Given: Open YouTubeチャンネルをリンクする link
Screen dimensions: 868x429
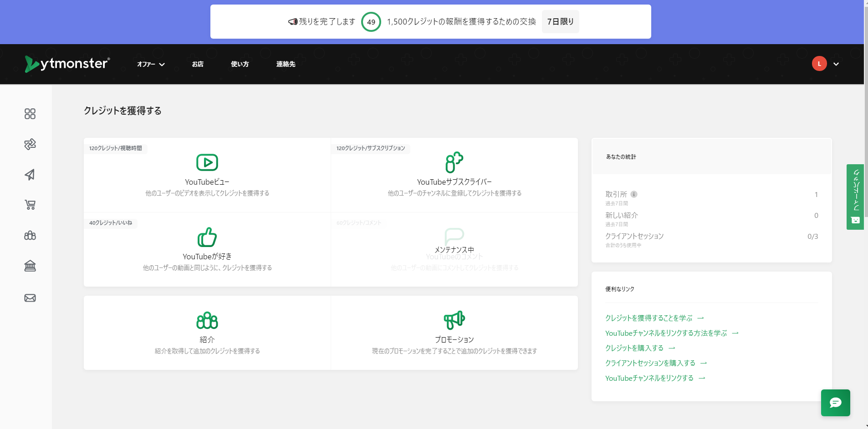Looking at the screenshot, I should (x=655, y=378).
